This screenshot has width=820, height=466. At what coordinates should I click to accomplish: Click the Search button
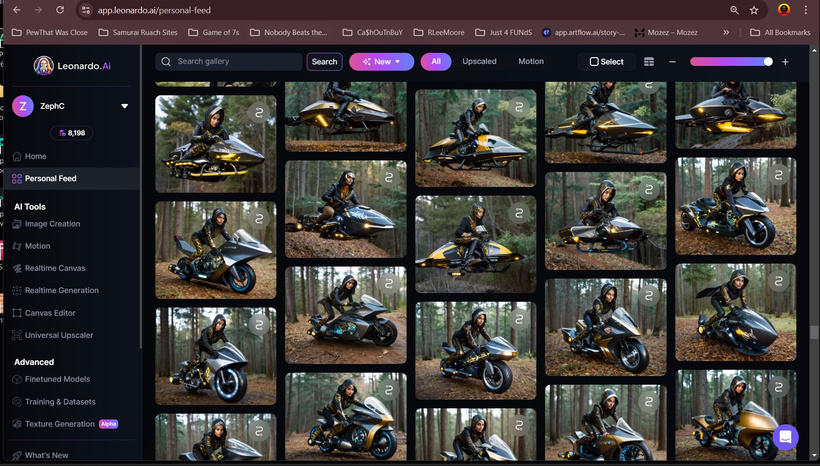click(x=324, y=62)
